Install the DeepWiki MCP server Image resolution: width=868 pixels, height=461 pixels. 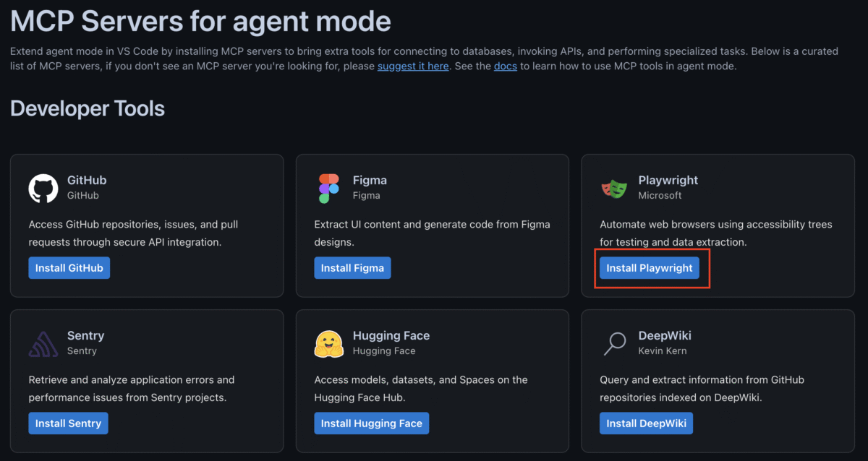tap(647, 423)
